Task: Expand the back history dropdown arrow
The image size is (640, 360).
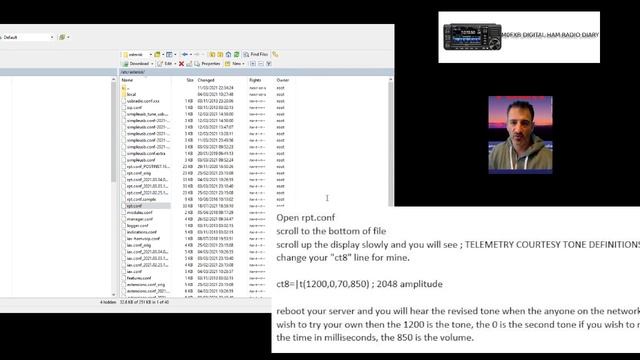Action: pos(191,54)
